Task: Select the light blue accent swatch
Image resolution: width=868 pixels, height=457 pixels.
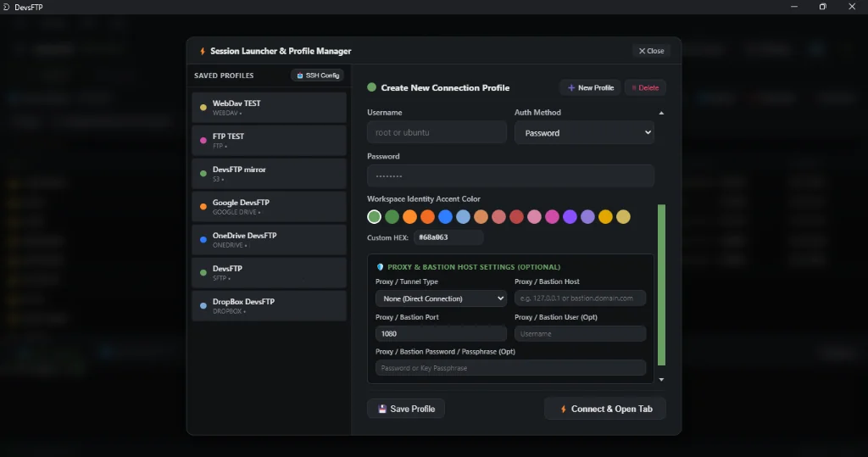Action: [464, 216]
